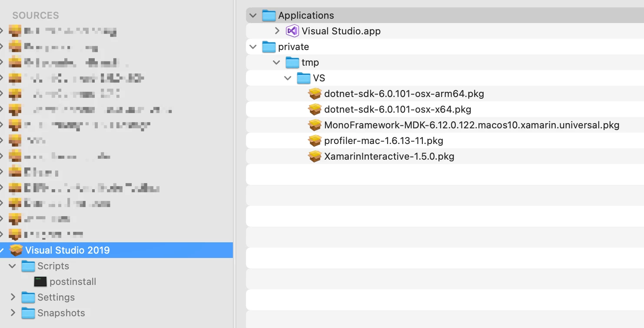The width and height of the screenshot is (644, 328).
Task: Select the private folder name
Action: 293,47
